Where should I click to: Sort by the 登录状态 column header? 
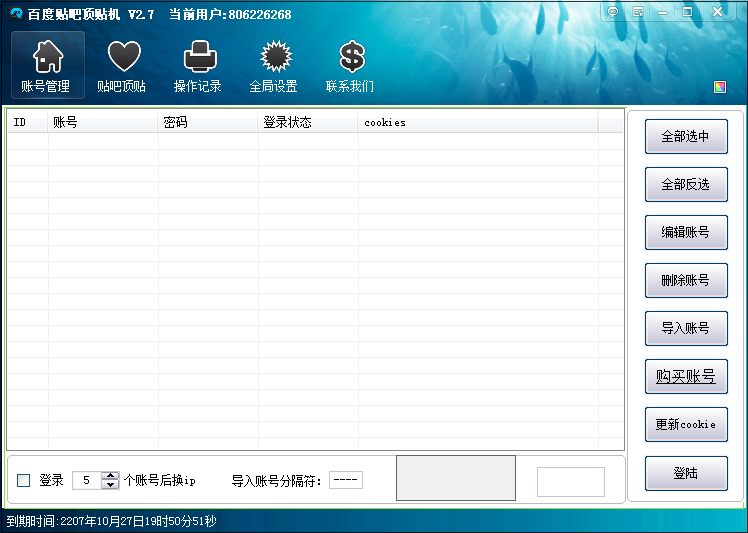[308, 123]
